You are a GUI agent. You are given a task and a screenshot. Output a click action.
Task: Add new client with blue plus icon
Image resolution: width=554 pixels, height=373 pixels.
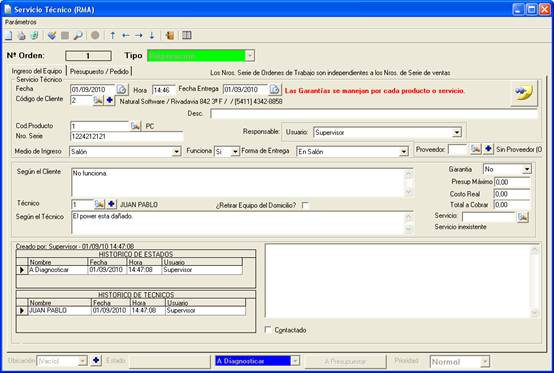click(110, 100)
